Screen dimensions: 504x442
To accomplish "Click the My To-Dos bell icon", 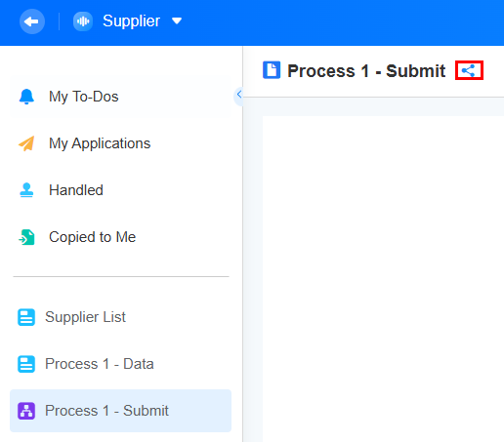I will click(26, 97).
